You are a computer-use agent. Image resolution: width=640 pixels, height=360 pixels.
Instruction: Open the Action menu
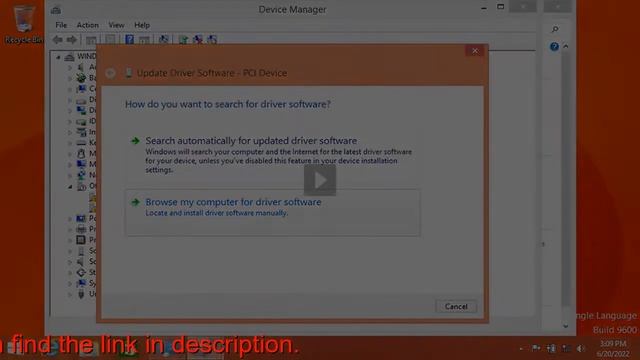pyautogui.click(x=88, y=25)
